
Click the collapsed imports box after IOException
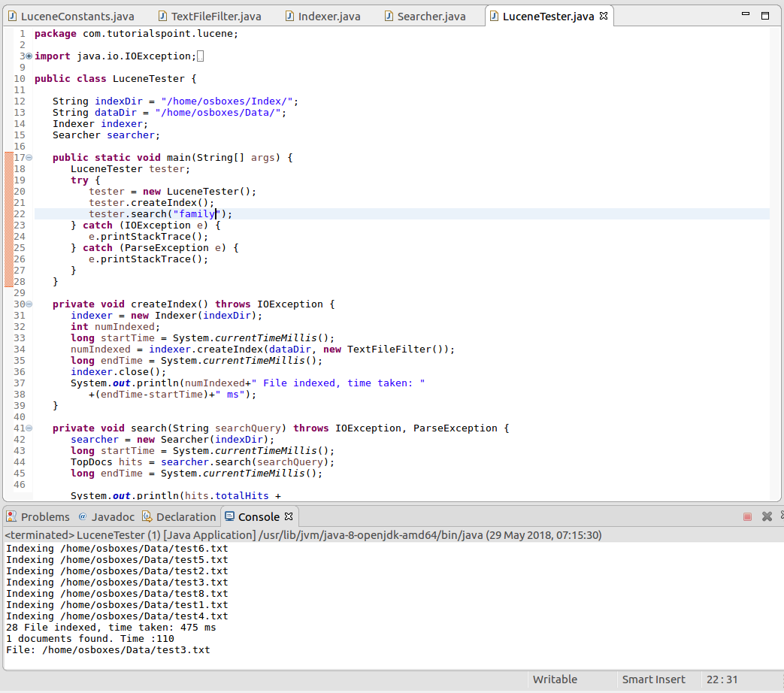[200, 56]
